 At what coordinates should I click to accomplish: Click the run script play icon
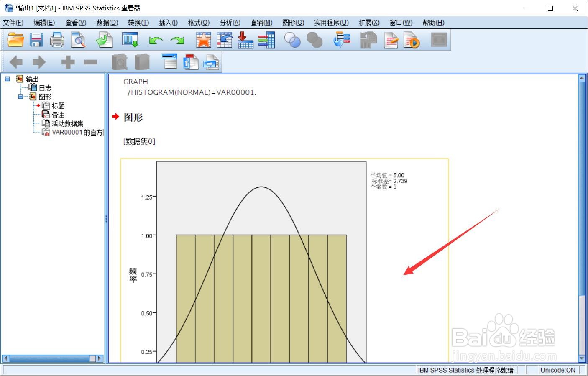point(412,40)
